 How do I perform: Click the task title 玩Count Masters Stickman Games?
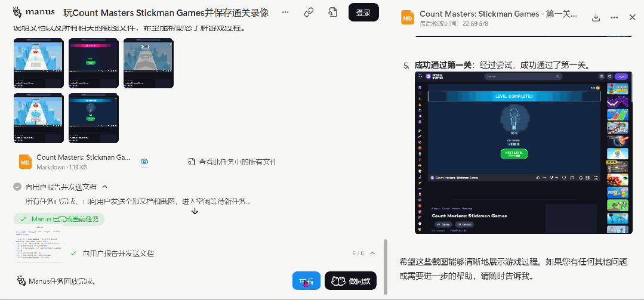tap(167, 13)
